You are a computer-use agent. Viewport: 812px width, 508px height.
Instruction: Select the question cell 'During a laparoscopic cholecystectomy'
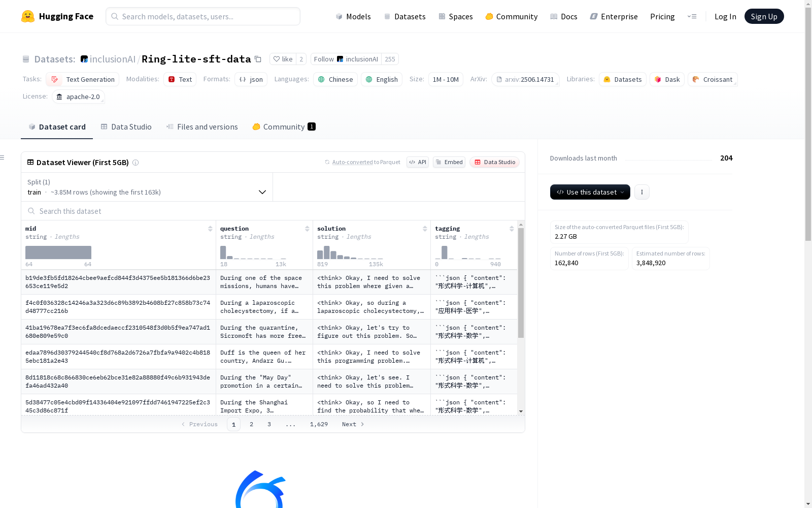264,307
